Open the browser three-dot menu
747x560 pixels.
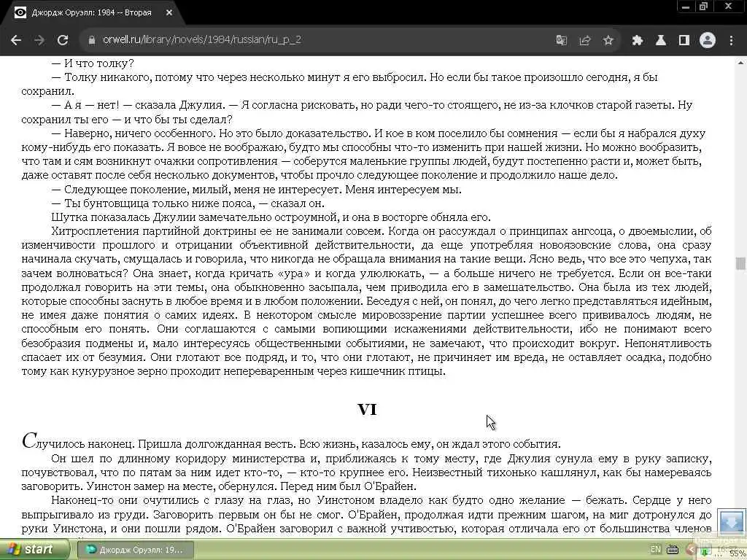731,41
